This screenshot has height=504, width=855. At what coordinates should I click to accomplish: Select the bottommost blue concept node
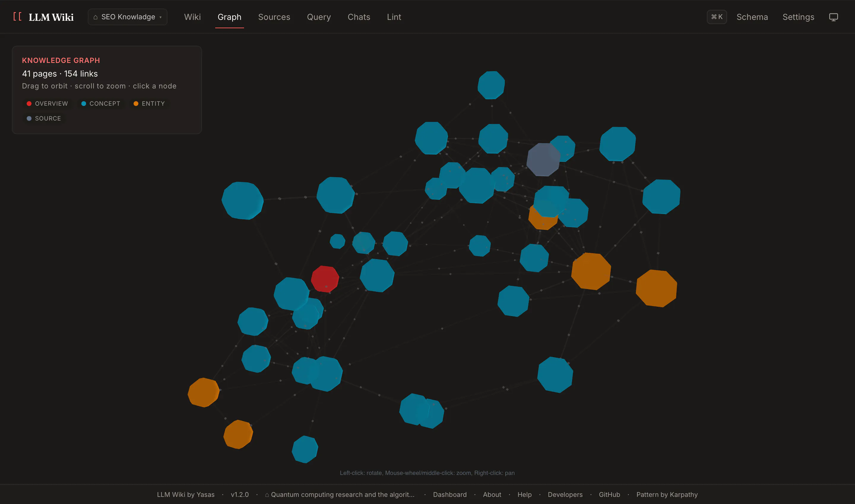click(x=305, y=449)
